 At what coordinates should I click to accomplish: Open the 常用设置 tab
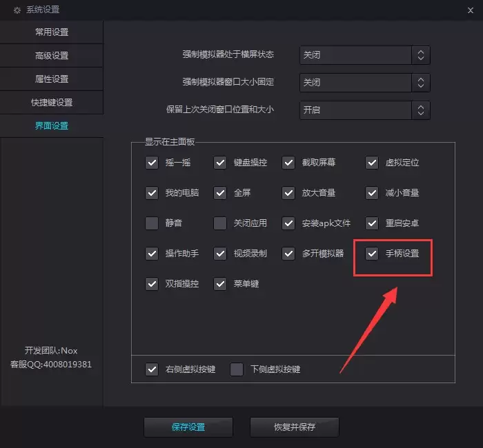click(52, 32)
